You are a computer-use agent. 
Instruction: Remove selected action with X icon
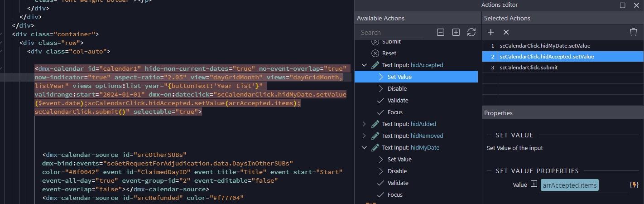point(506,32)
